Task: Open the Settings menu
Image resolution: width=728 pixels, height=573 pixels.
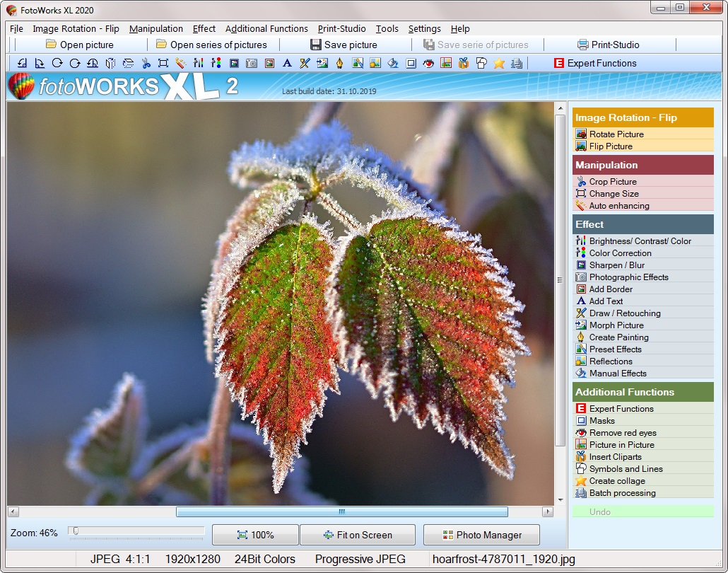Action: click(x=424, y=29)
